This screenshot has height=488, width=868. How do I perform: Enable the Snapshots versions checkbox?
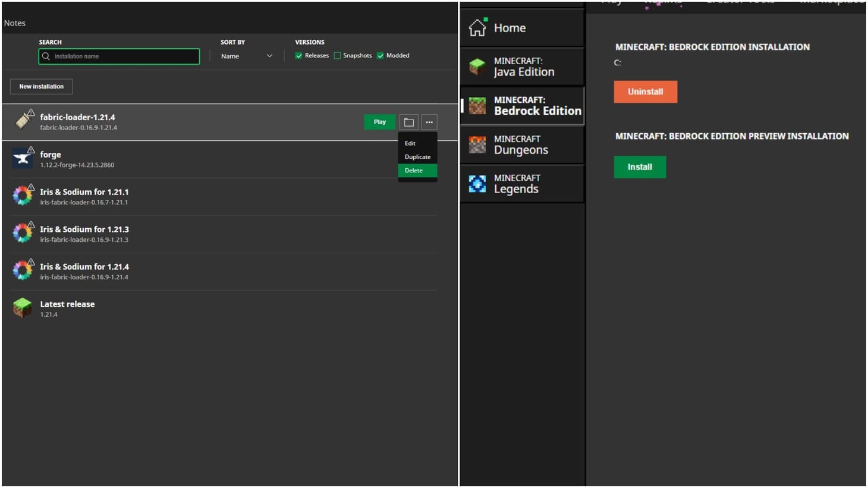[x=337, y=56]
